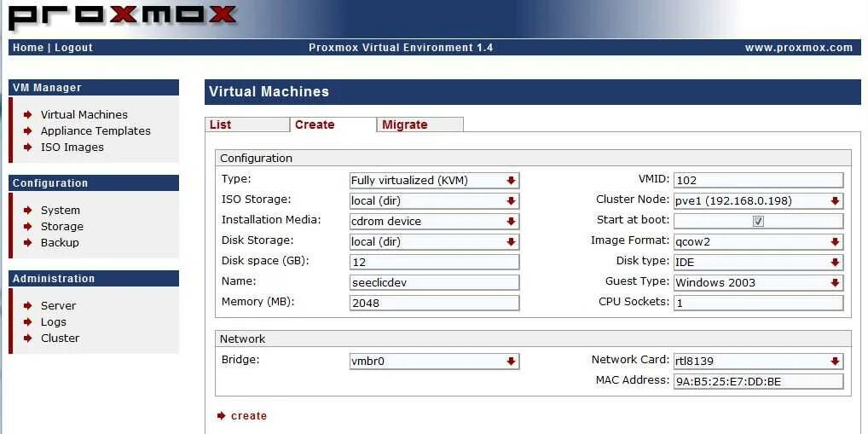Click the create link
The image size is (868, 434).
click(x=249, y=416)
